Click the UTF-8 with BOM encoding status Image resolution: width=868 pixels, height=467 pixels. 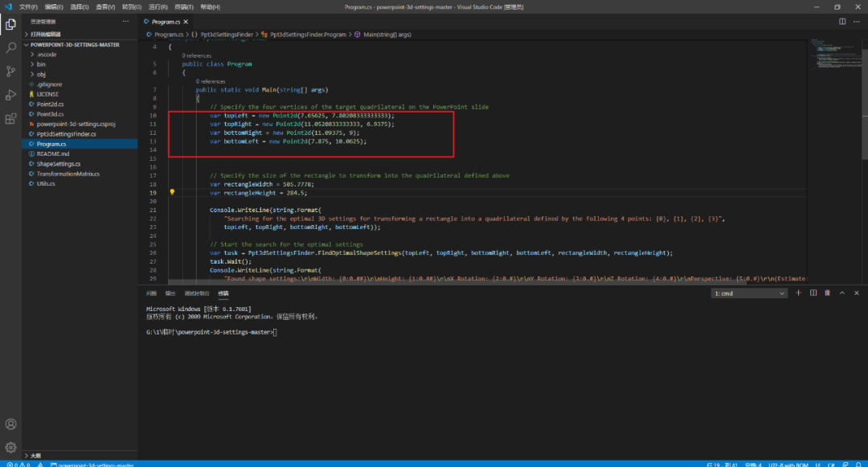788,465
